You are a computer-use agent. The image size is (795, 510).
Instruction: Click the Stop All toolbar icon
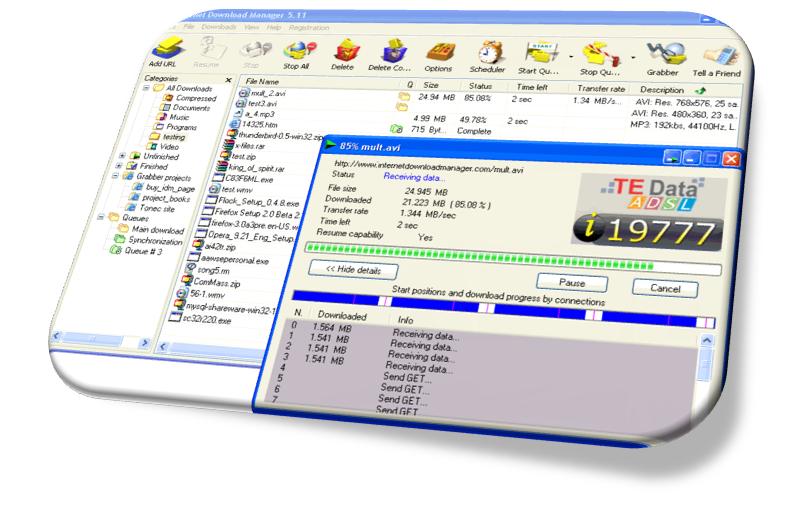pos(298,55)
